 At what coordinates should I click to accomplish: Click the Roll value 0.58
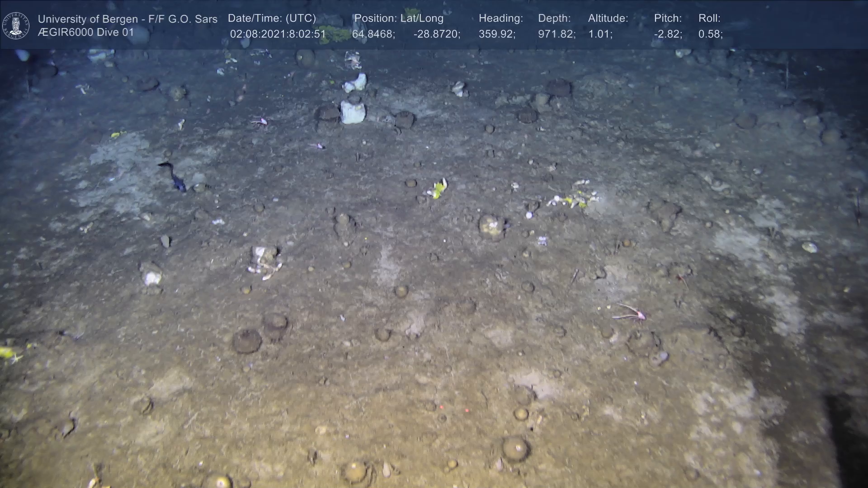710,34
